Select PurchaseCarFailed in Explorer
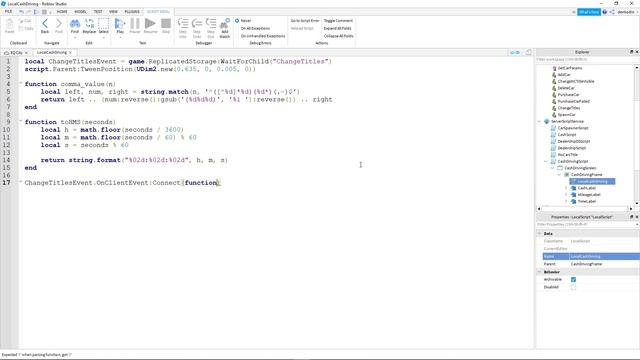Image resolution: width=640 pixels, height=360 pixels. [573, 101]
